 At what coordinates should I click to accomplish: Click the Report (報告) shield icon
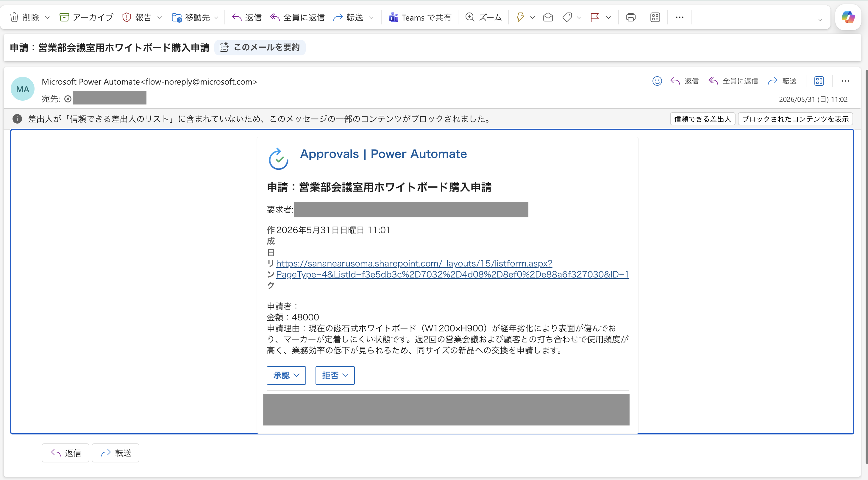click(x=126, y=17)
